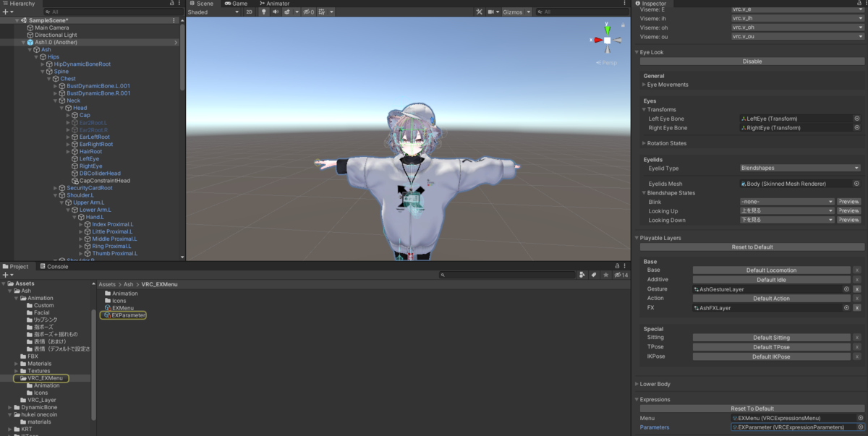Open Hierarchy create plus menu
The width and height of the screenshot is (868, 436).
7,12
